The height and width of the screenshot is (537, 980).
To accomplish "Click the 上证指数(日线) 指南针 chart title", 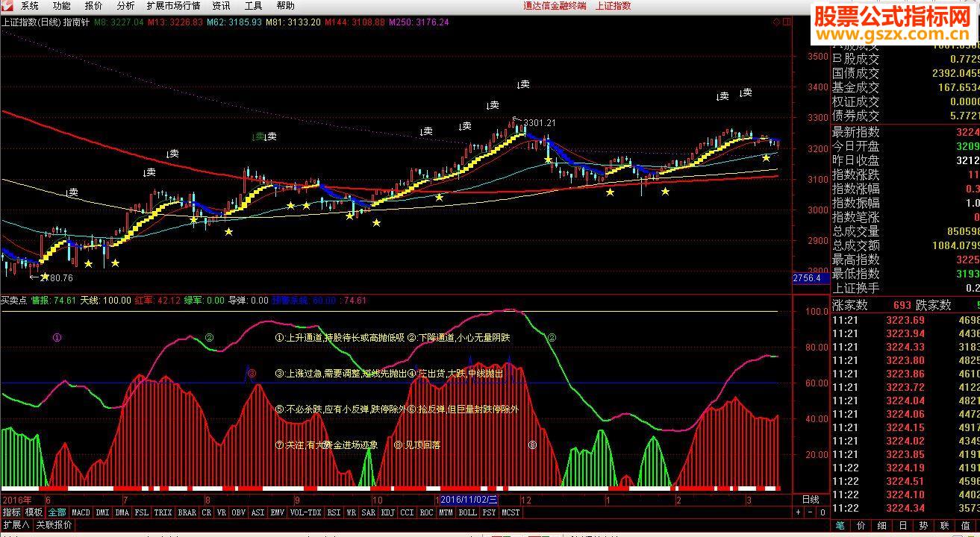I will pos(46,22).
